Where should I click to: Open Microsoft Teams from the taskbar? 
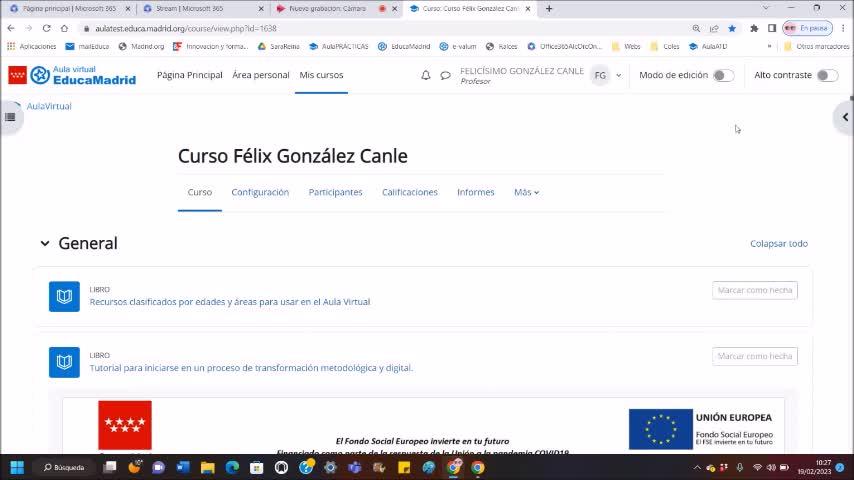pos(355,467)
